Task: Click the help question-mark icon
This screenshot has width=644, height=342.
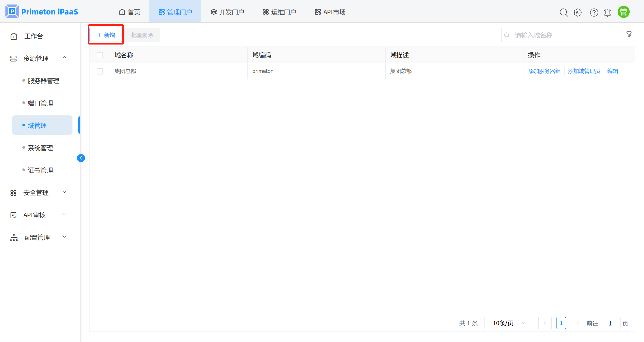Action: [x=594, y=12]
